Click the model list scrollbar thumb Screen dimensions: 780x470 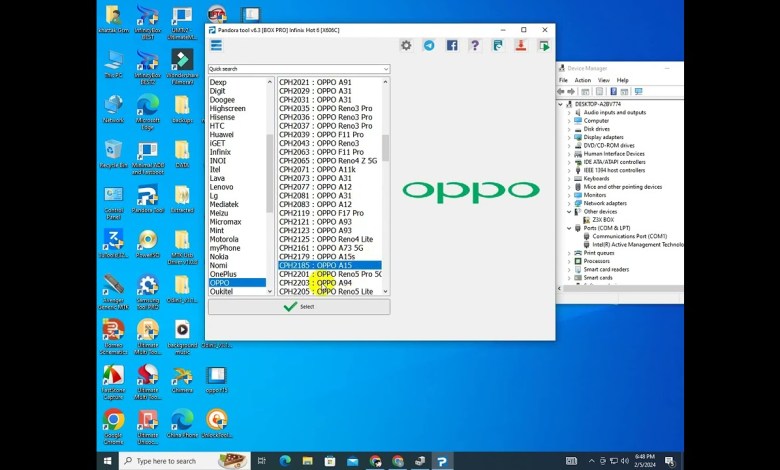tap(386, 148)
